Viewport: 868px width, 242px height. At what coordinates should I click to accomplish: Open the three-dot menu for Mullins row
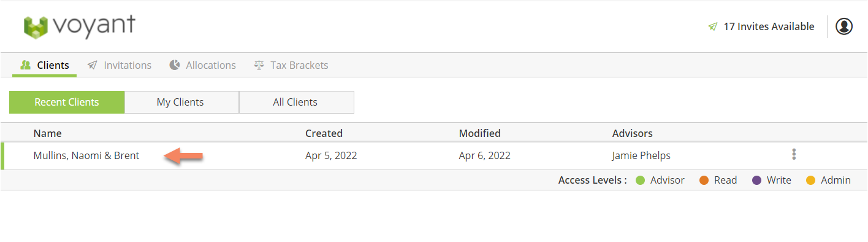[794, 154]
